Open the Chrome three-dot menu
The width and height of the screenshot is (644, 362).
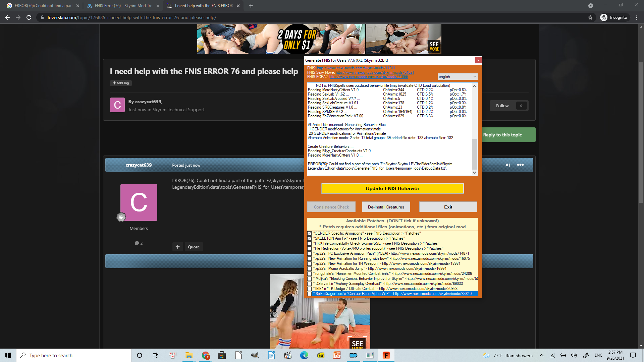637,17
